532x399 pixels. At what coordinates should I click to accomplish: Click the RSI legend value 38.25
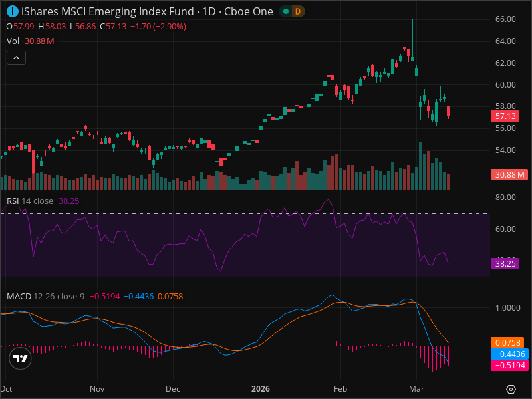coord(69,201)
